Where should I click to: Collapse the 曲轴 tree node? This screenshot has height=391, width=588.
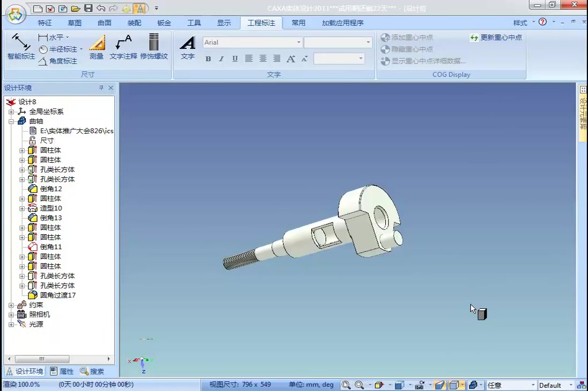click(11, 121)
